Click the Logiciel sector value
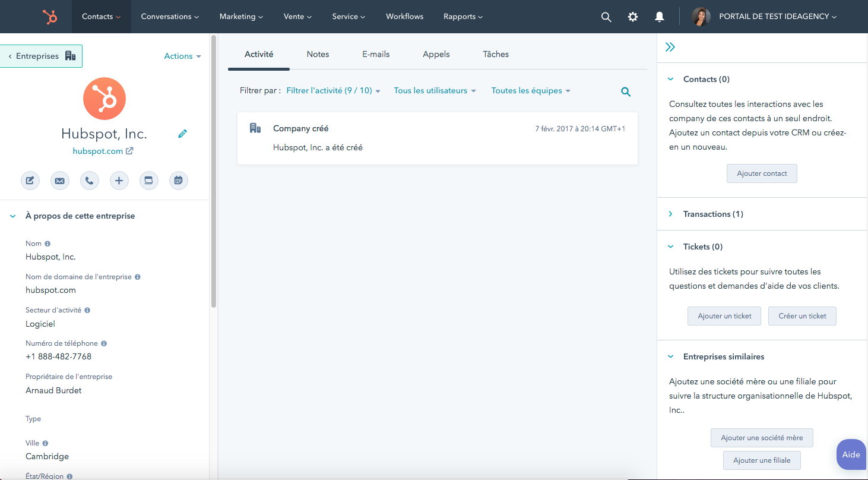 point(40,324)
